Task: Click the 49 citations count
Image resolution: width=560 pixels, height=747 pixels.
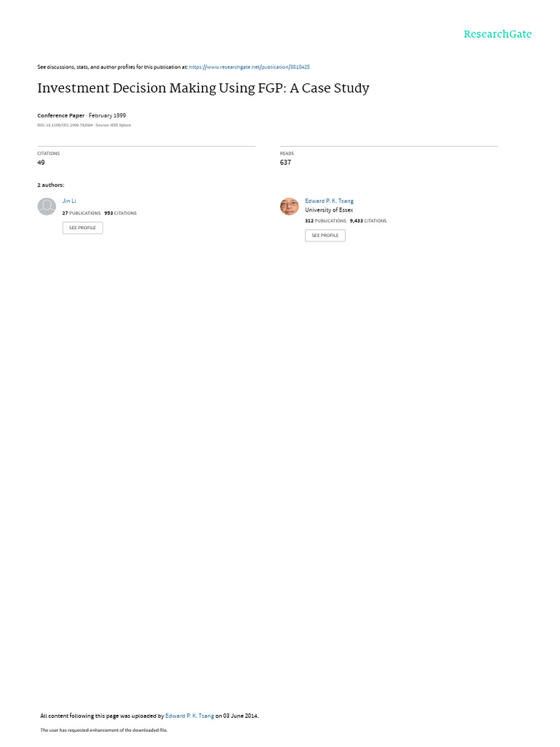Action: click(41, 163)
